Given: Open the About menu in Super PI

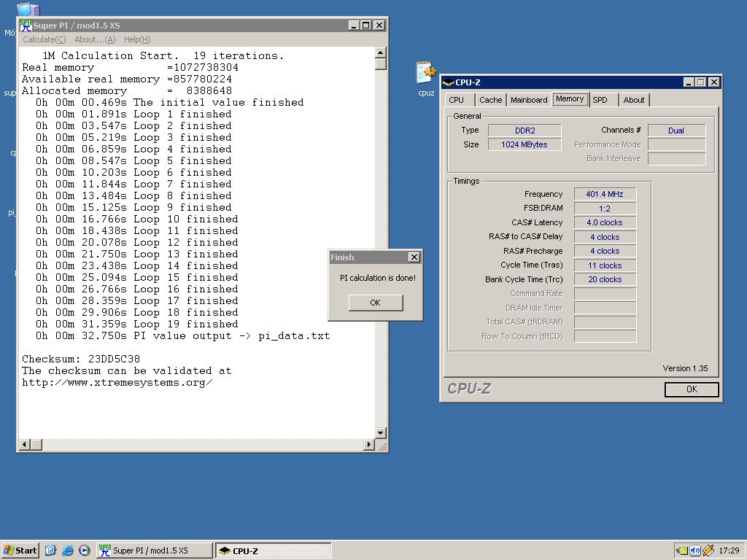Looking at the screenshot, I should (95, 39).
